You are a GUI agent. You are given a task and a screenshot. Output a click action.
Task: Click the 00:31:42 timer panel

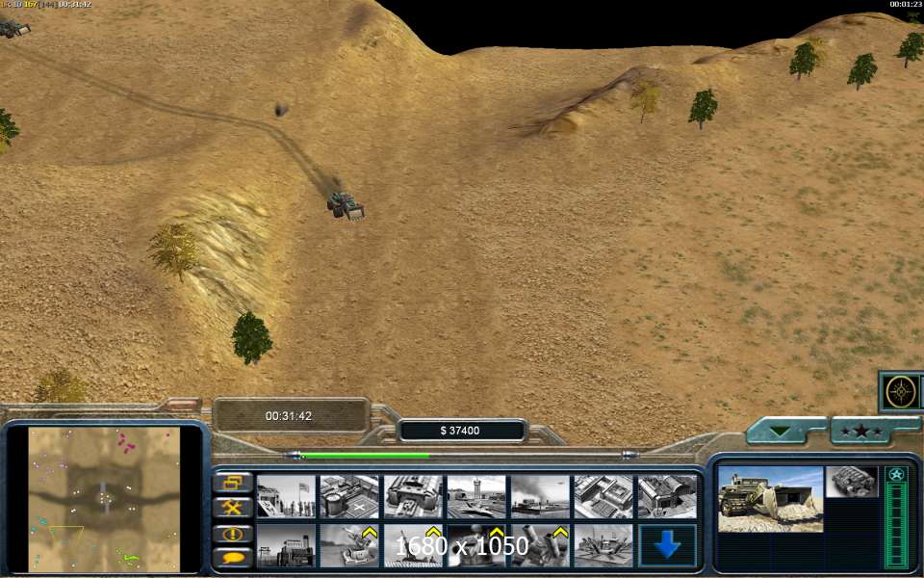[289, 416]
